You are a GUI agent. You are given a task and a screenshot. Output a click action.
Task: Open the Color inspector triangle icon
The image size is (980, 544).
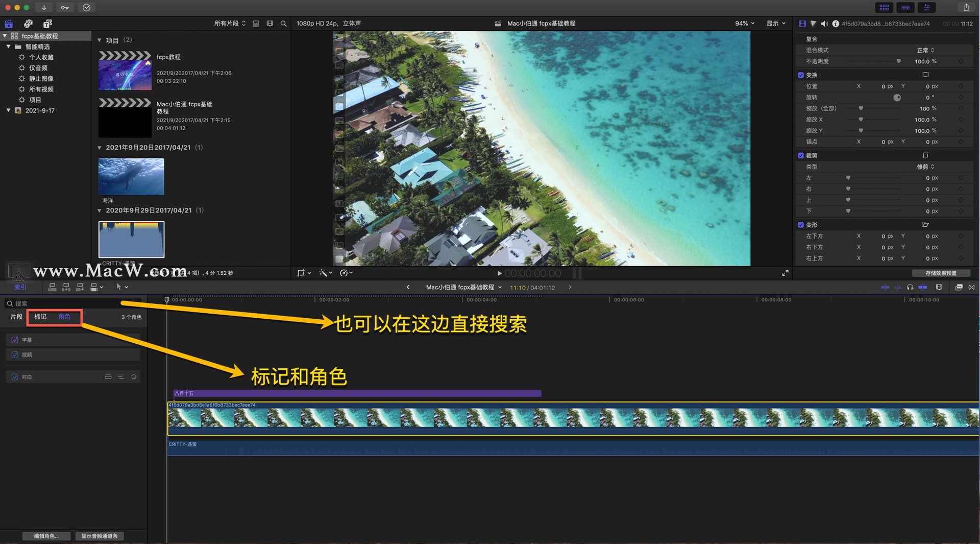[x=813, y=23]
